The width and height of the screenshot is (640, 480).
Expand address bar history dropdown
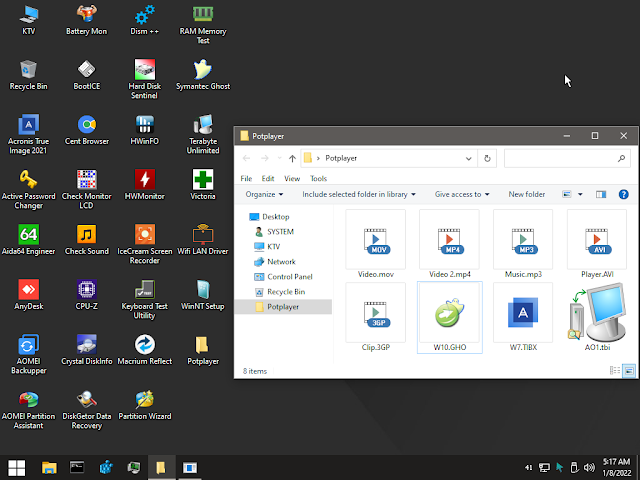(x=469, y=158)
